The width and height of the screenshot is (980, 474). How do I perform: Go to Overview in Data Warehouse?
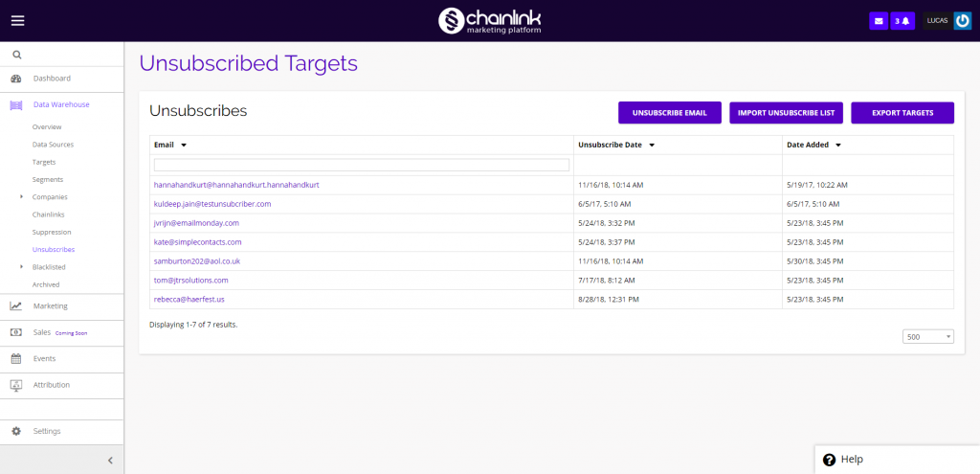[x=47, y=127]
